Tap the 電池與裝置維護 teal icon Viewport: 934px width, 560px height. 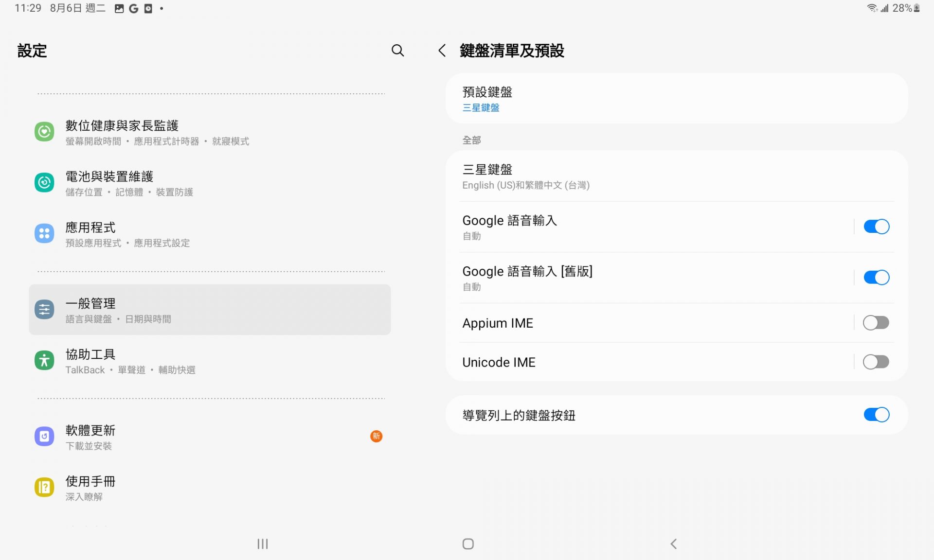click(x=44, y=183)
